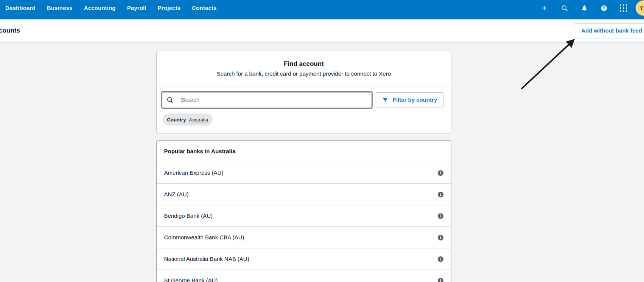Screen dimensions: 644x282
Task: Open the Business menu
Action: pyautogui.click(x=60, y=8)
